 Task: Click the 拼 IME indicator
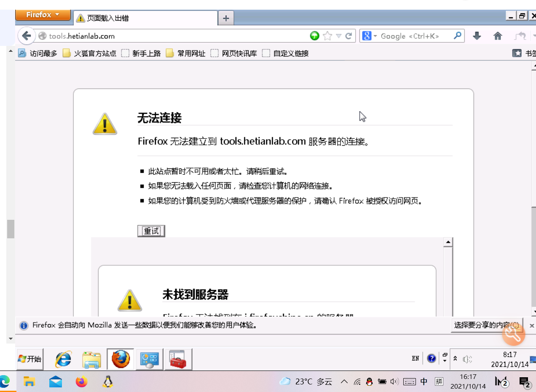tap(439, 381)
